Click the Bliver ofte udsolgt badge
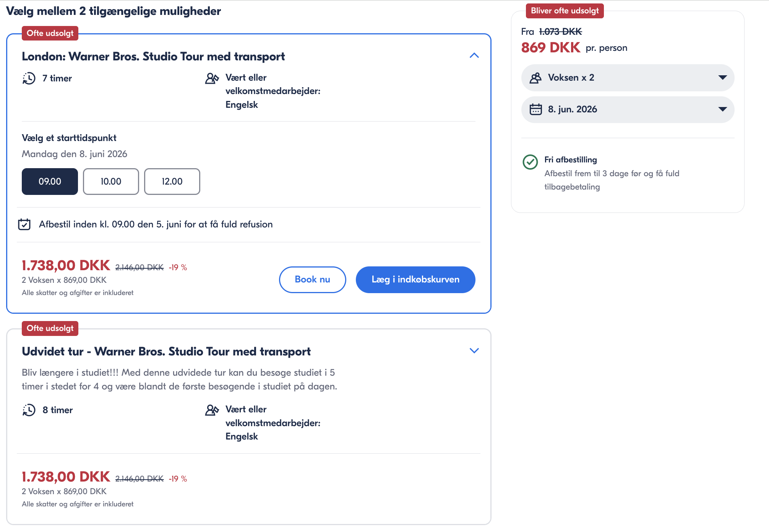This screenshot has width=769, height=532. [x=565, y=11]
